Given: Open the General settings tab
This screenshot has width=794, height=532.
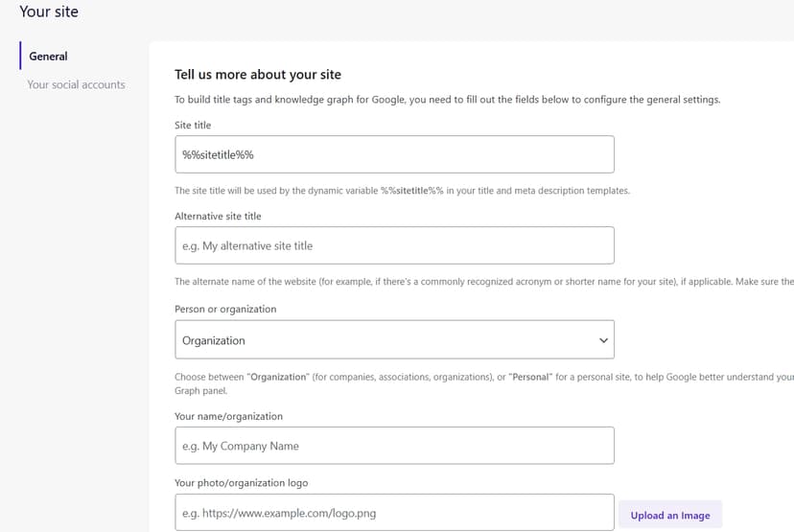Looking at the screenshot, I should point(48,57).
